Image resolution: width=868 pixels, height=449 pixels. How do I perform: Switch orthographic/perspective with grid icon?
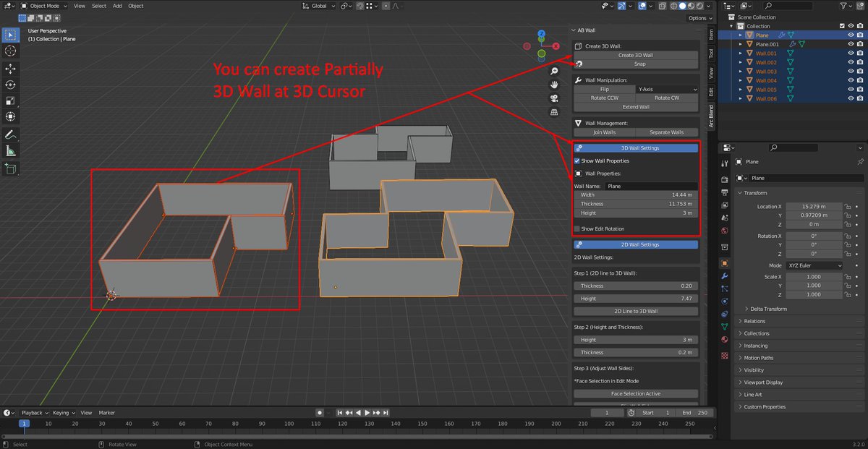coord(554,112)
